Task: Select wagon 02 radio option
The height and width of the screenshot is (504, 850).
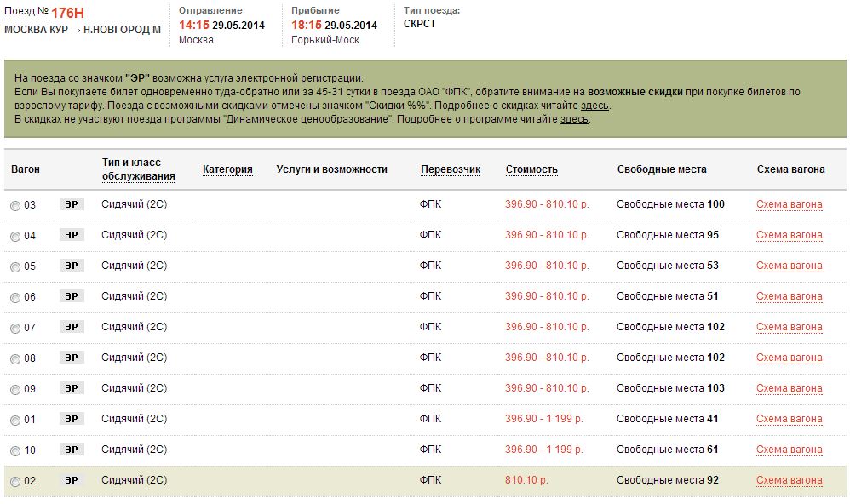Action: coord(15,481)
